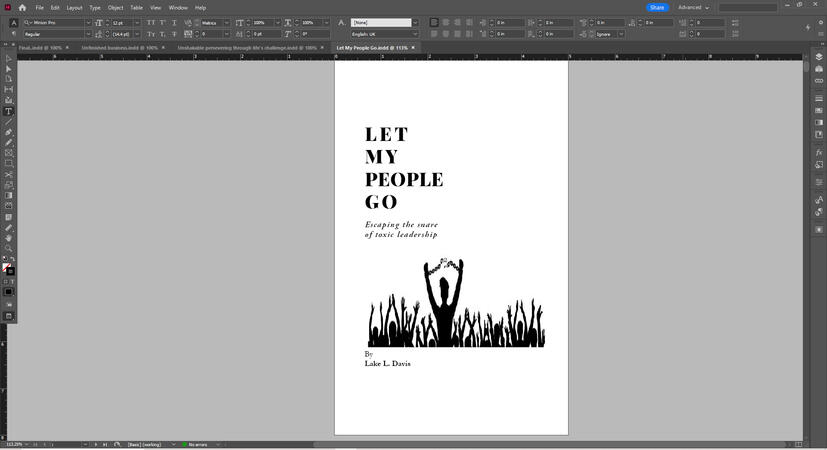This screenshot has height=450, width=827.
Task: Select the Type tool in toolbox
Action: coord(9,111)
